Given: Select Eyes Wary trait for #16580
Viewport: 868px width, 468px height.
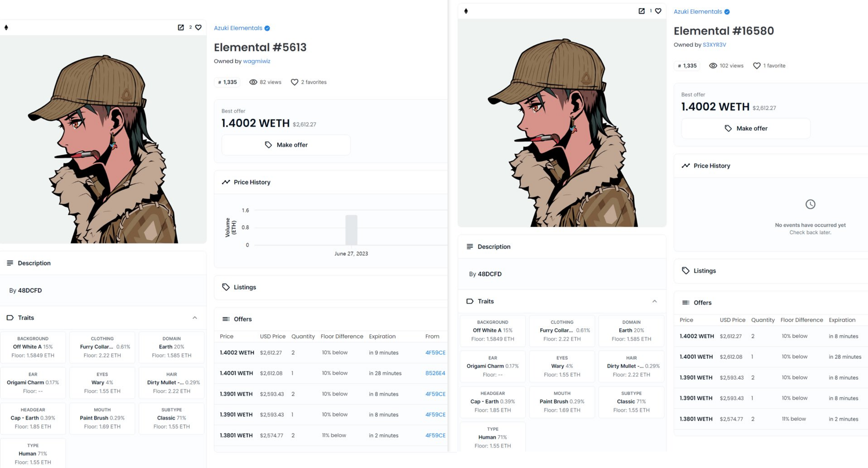Looking at the screenshot, I should [x=562, y=366].
